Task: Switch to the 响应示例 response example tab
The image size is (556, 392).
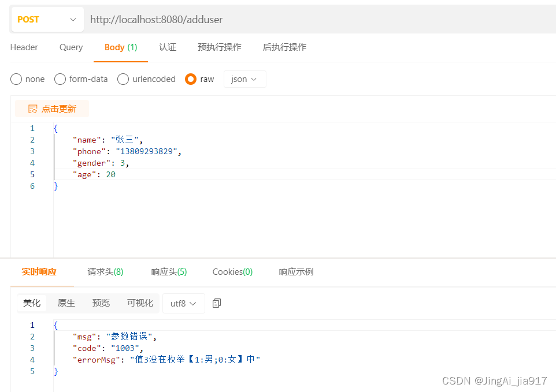Action: tap(295, 271)
